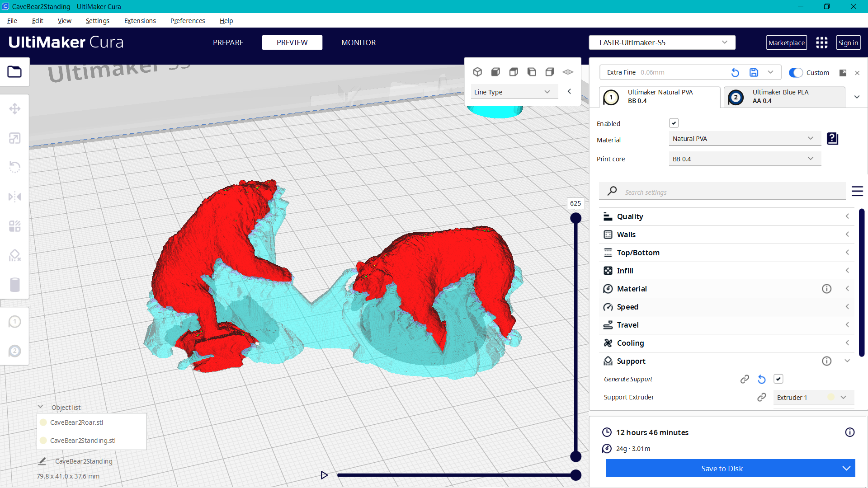Toggle Generate Support checkbox
This screenshot has height=488, width=868.
click(778, 379)
